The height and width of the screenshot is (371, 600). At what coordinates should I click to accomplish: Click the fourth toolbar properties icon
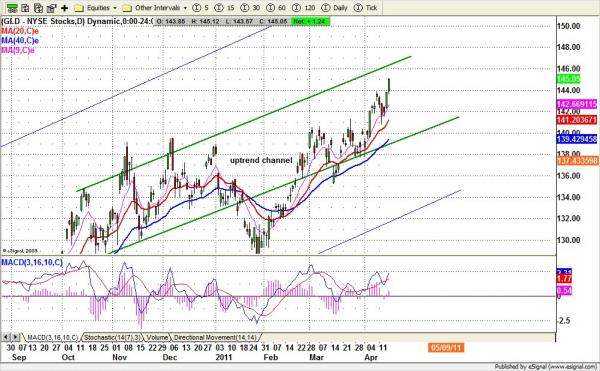51,8
